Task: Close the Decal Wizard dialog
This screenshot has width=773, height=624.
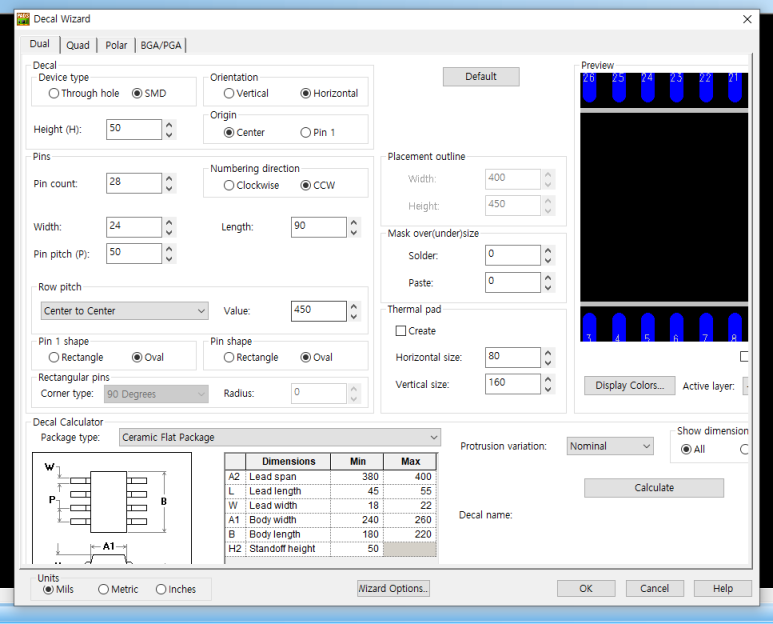Action: (747, 19)
